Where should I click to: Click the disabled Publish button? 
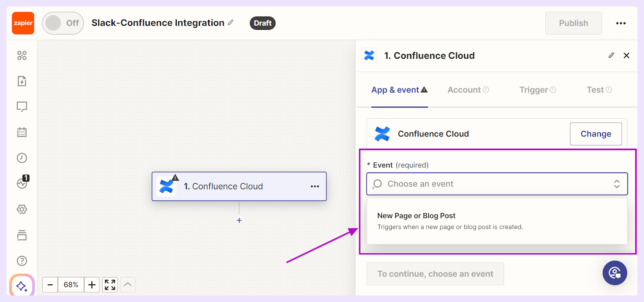(x=574, y=23)
